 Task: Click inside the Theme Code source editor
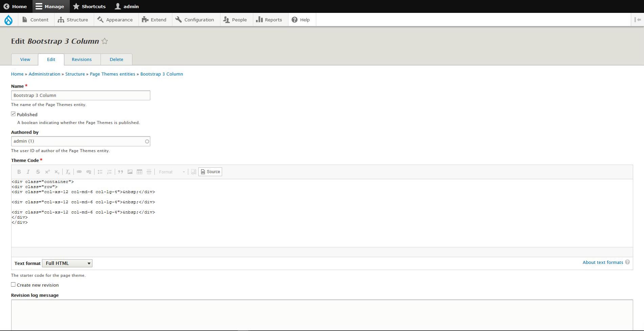pyautogui.click(x=322, y=213)
